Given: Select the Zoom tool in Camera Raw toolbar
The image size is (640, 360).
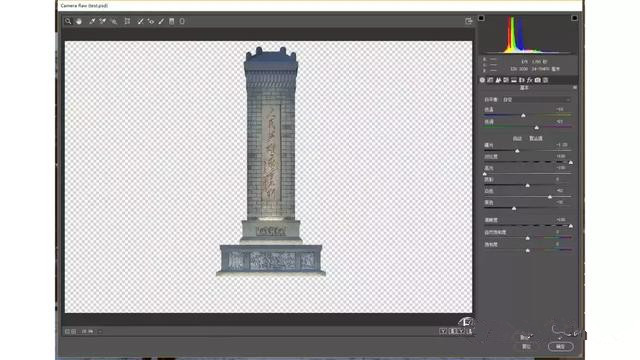Looking at the screenshot, I should point(68,21).
